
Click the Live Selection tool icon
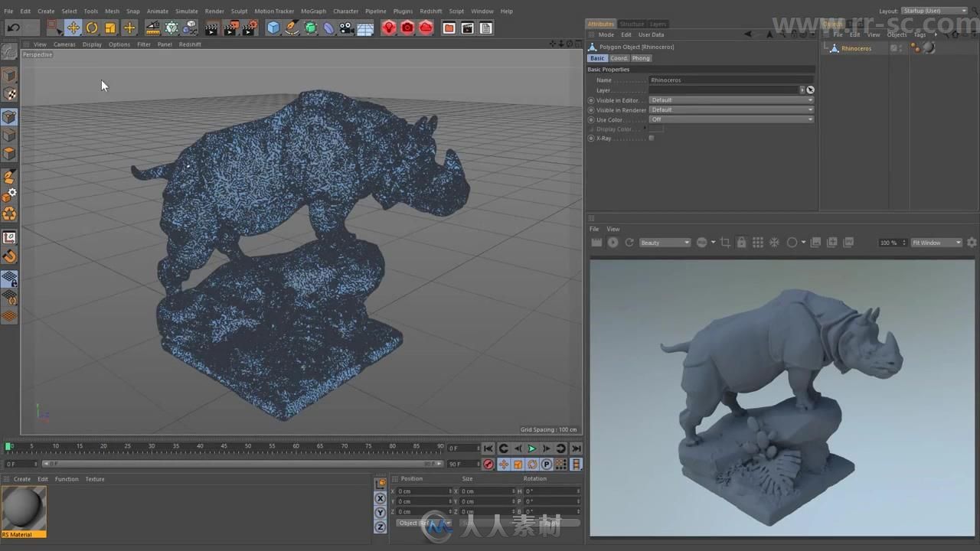pos(54,28)
